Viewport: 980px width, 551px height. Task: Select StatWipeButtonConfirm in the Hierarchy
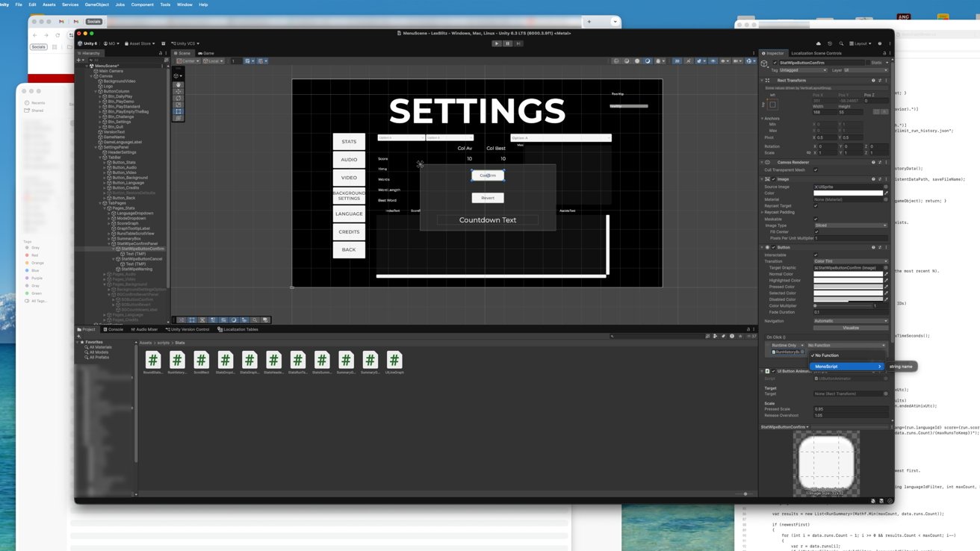tap(142, 248)
